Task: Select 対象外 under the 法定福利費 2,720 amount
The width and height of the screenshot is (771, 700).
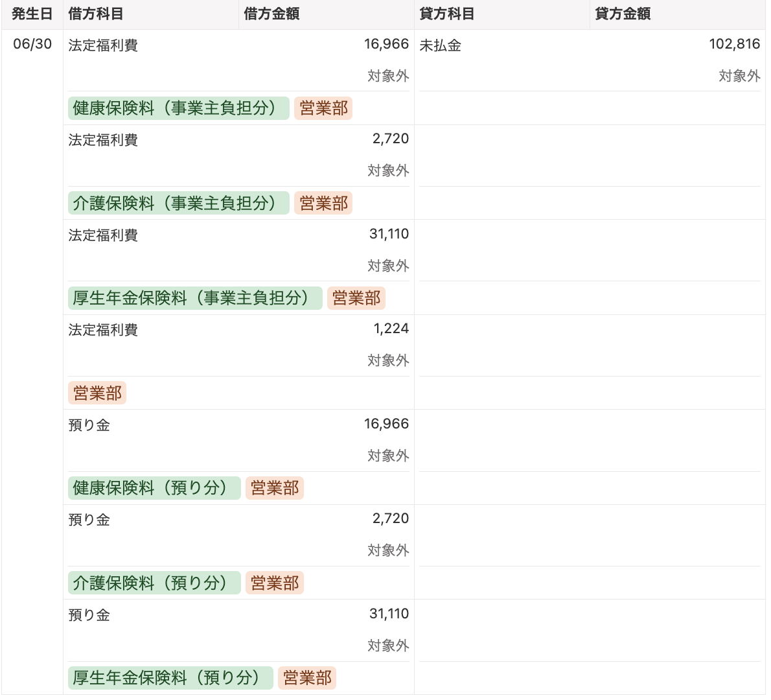Action: pyautogui.click(x=389, y=170)
